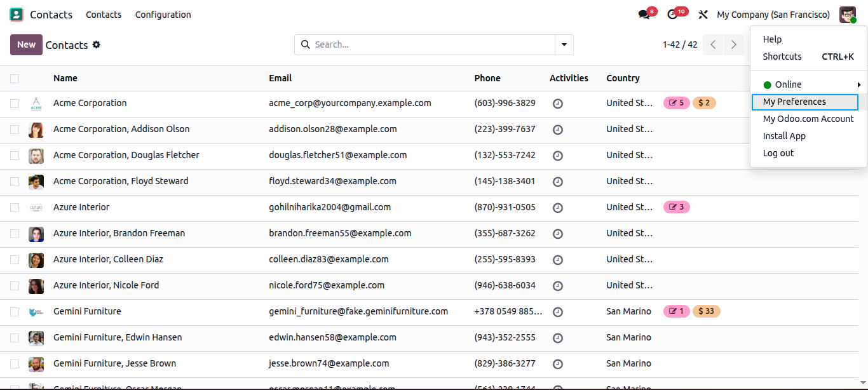Click the 1-42 / 42 pager counter
Image resolution: width=868 pixels, height=390 pixels.
pyautogui.click(x=680, y=44)
